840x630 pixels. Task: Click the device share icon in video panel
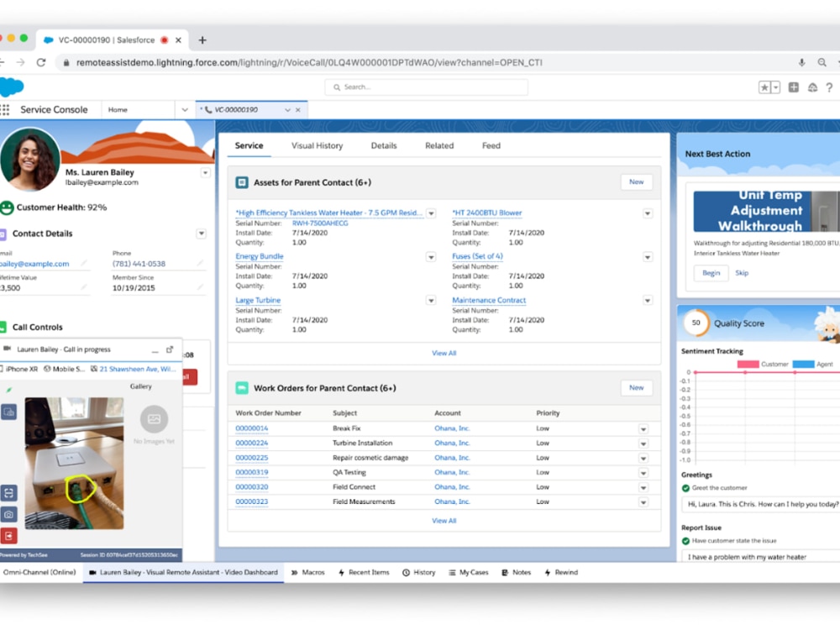pyautogui.click(x=10, y=412)
